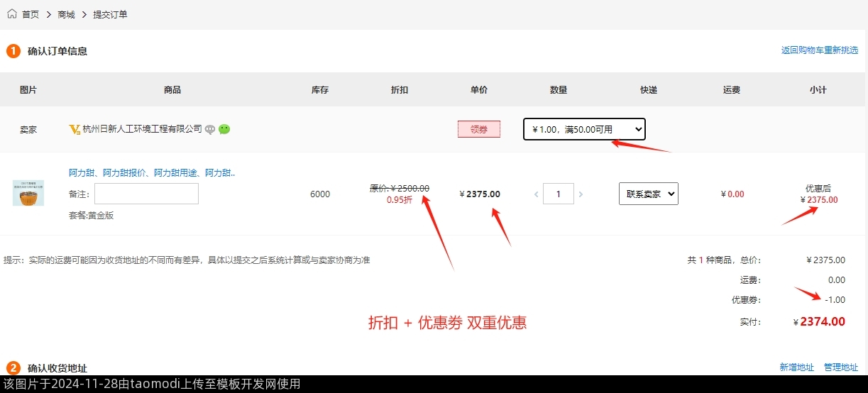868x393 pixels.
Task: Open the ￥1.00 coupon dropdown
Action: [584, 129]
